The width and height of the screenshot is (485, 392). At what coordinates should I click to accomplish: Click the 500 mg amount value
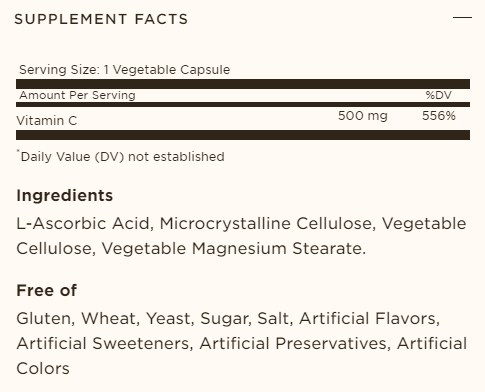click(363, 116)
